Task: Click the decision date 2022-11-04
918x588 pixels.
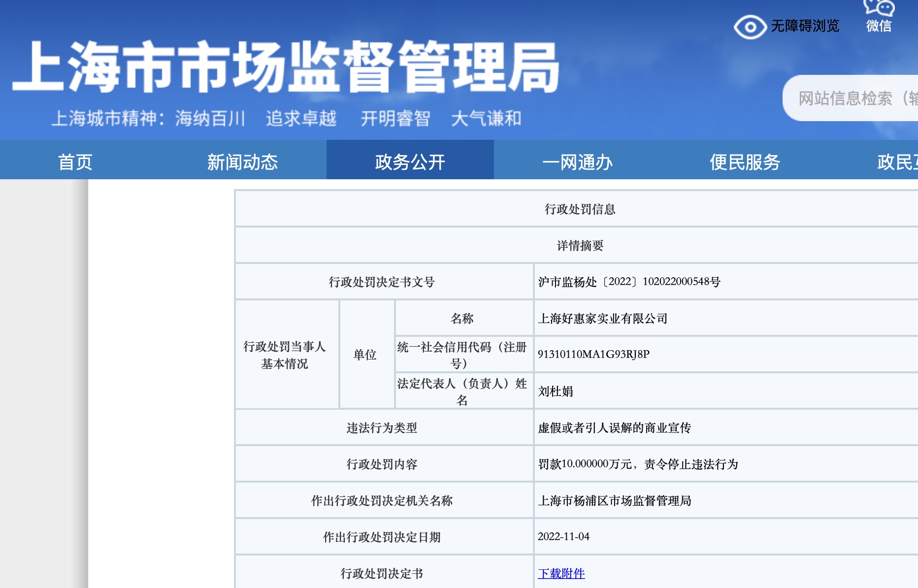Action: click(x=563, y=536)
